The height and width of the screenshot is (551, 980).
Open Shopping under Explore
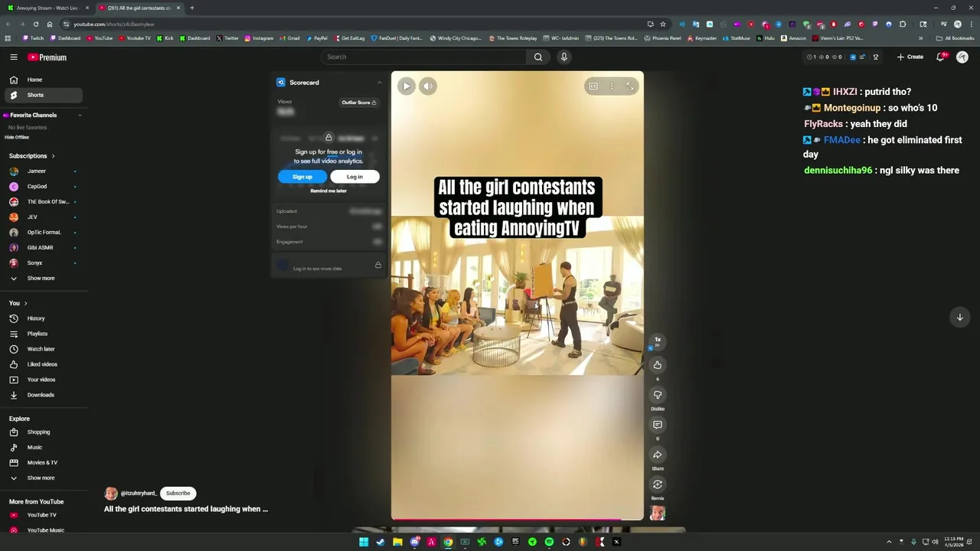44,432
